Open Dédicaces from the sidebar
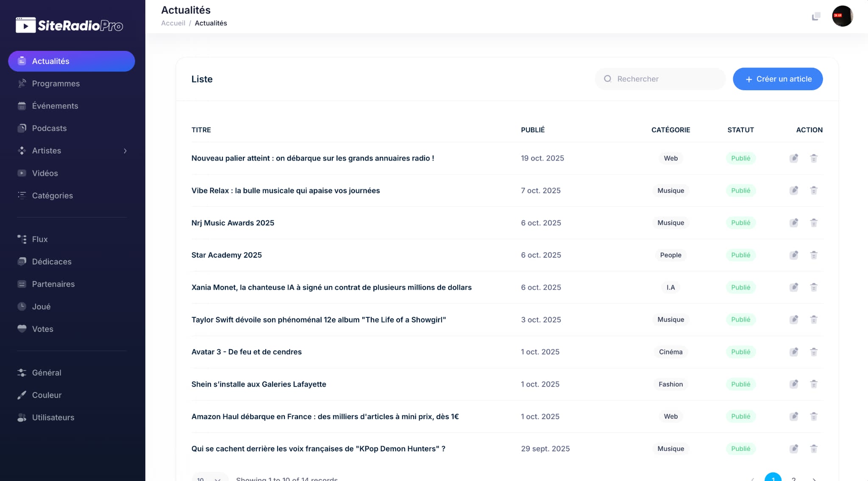This screenshot has height=481, width=868. click(x=52, y=262)
